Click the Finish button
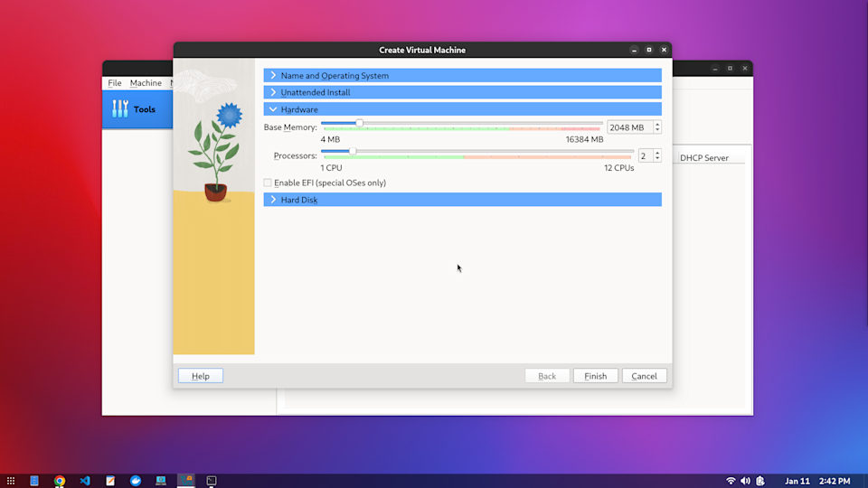This screenshot has width=868, height=488. tap(595, 376)
